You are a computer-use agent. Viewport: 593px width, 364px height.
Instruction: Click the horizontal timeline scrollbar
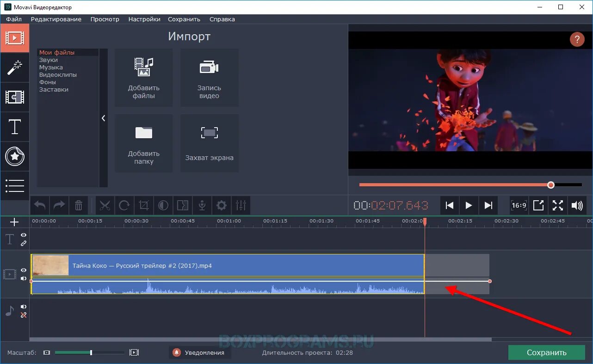point(260,339)
